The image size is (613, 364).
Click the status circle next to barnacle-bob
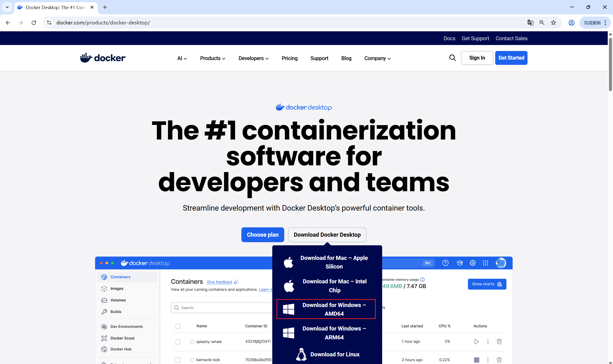tap(192, 360)
